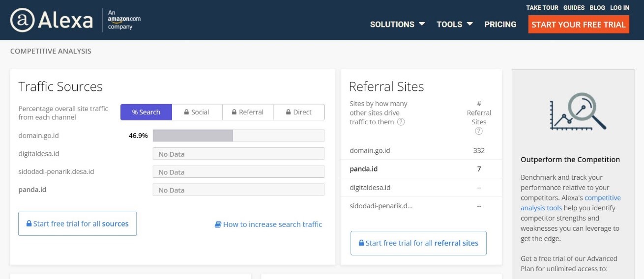Click domain.go.id in Referral Sites

pos(370,150)
